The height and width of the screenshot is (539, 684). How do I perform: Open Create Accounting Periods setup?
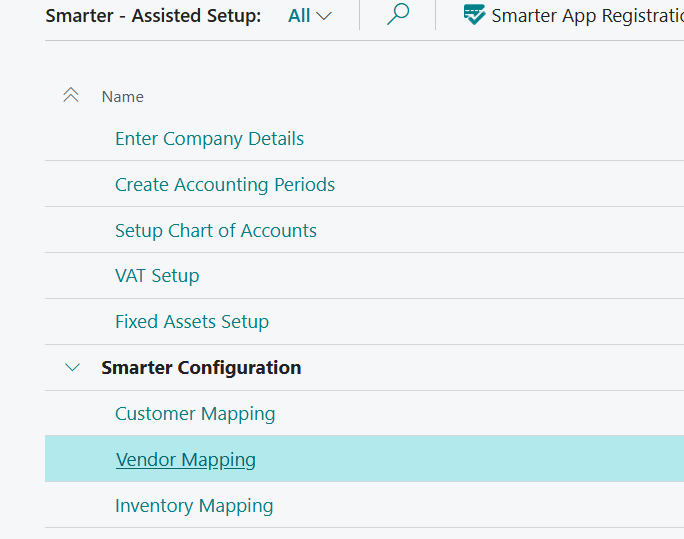225,184
